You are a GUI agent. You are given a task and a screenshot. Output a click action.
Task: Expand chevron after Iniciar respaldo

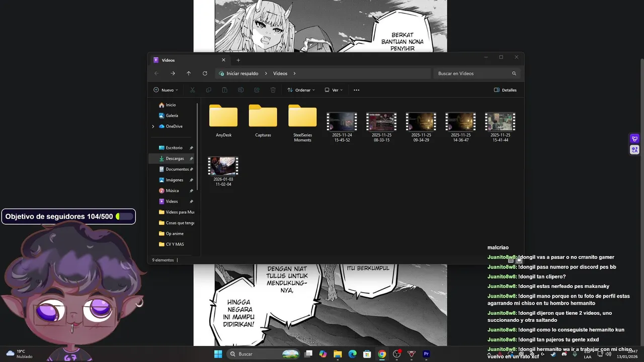[266, 73]
